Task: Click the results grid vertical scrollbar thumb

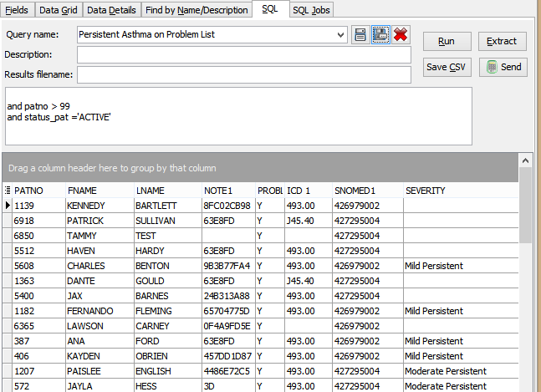Action: pyautogui.click(x=525, y=205)
